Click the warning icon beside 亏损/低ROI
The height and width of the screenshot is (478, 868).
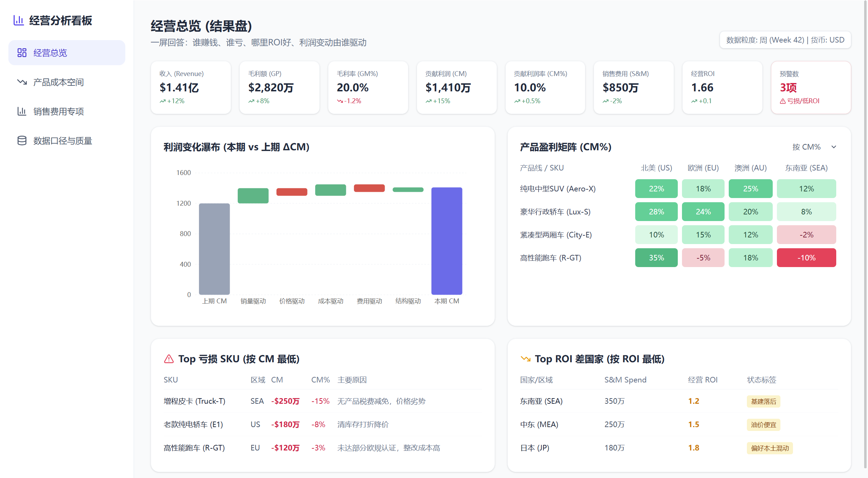[x=783, y=101]
